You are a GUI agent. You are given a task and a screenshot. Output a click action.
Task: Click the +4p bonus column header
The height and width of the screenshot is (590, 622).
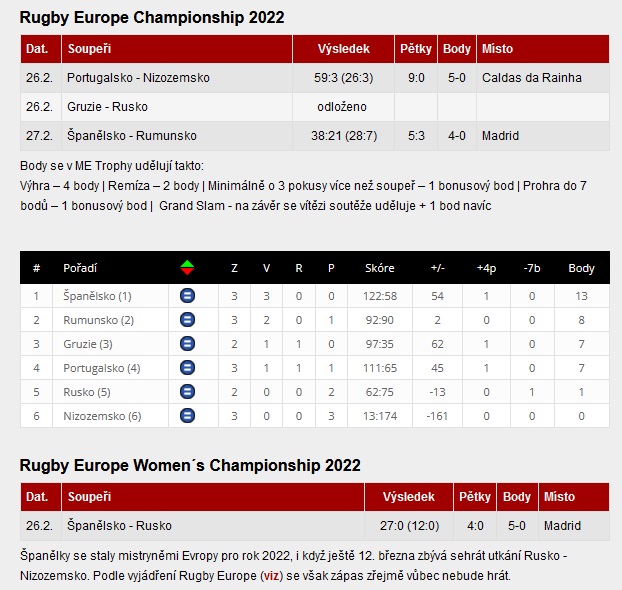tap(486, 268)
